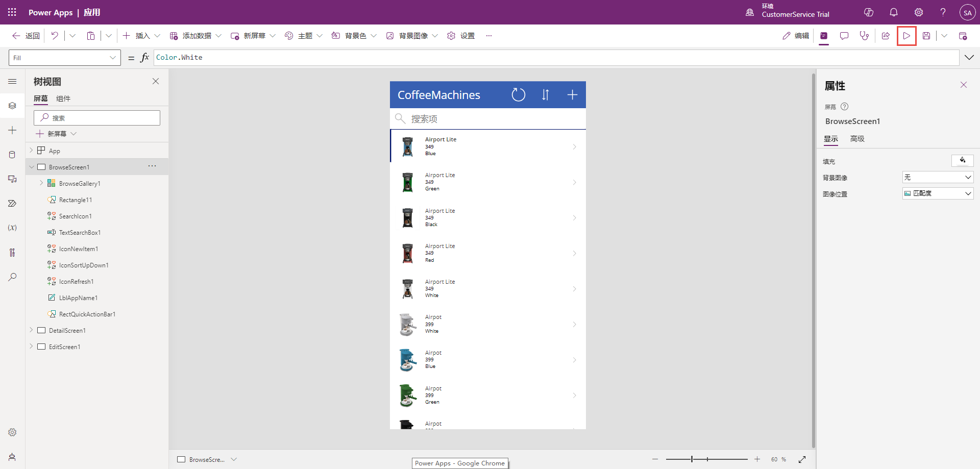The image size is (980, 469).
Task: Click fit to window icon
Action: click(x=802, y=459)
